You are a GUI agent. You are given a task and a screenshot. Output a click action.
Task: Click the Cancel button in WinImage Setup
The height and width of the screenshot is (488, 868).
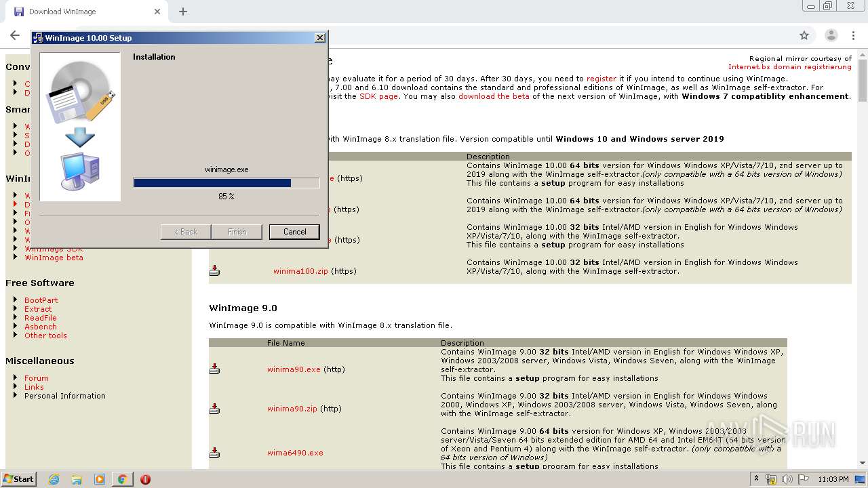tap(294, 232)
